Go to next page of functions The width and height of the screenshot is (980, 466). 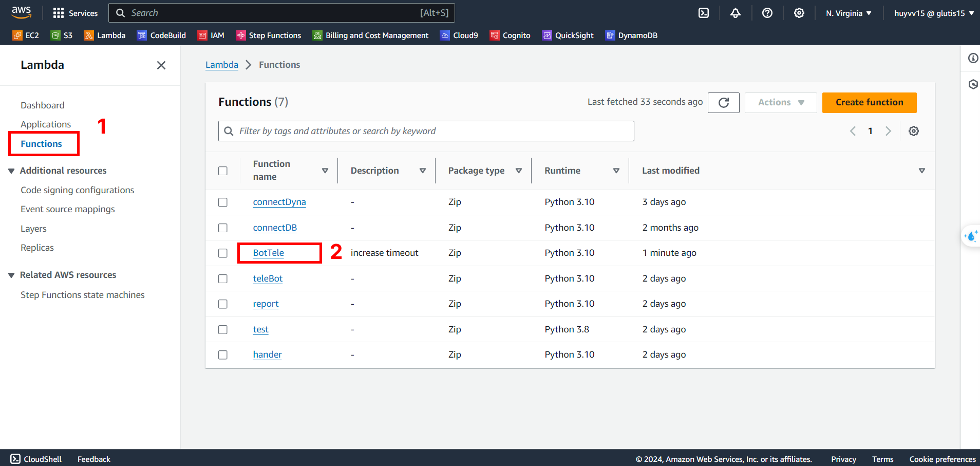(x=888, y=131)
